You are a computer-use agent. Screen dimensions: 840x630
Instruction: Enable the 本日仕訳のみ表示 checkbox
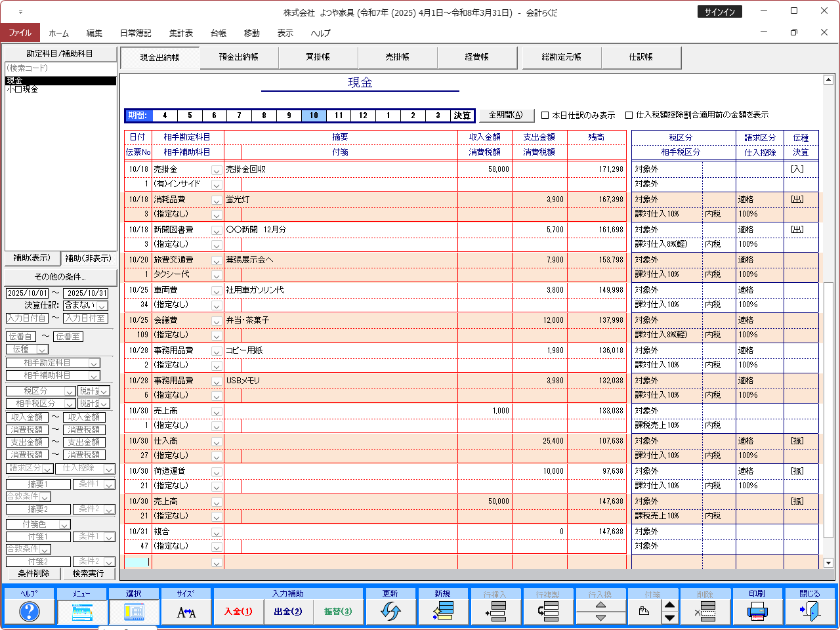click(545, 115)
